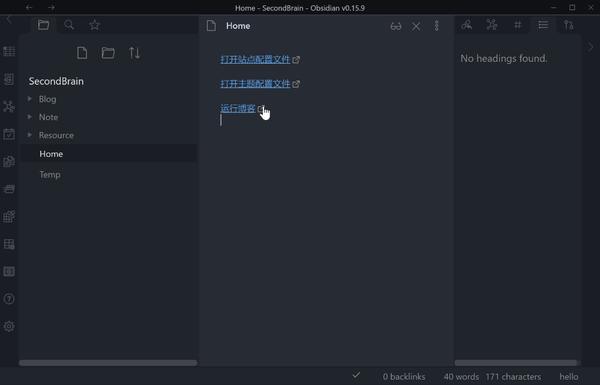
Task: Open the starred notes tab
Action: [x=95, y=25]
